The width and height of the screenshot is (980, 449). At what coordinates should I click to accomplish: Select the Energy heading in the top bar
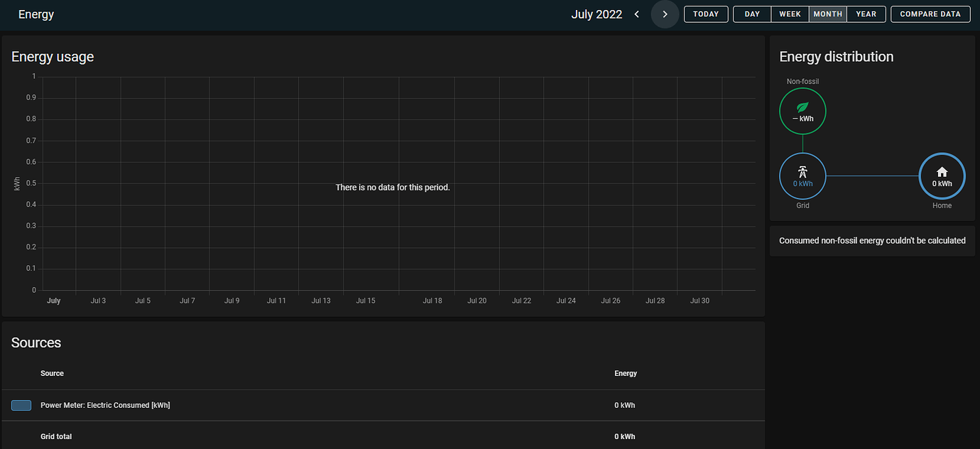(36, 13)
